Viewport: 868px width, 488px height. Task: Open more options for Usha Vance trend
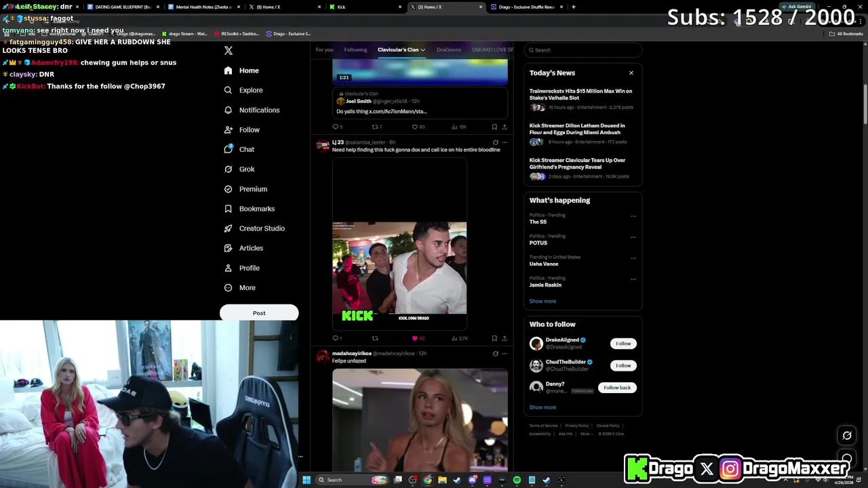click(633, 258)
